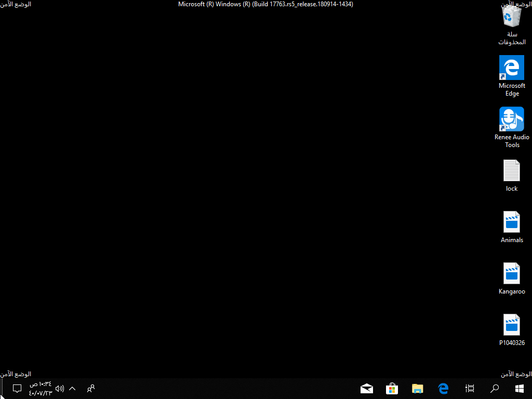Open Microsoft Store from the taskbar
This screenshot has height=399, width=532.
click(392, 389)
